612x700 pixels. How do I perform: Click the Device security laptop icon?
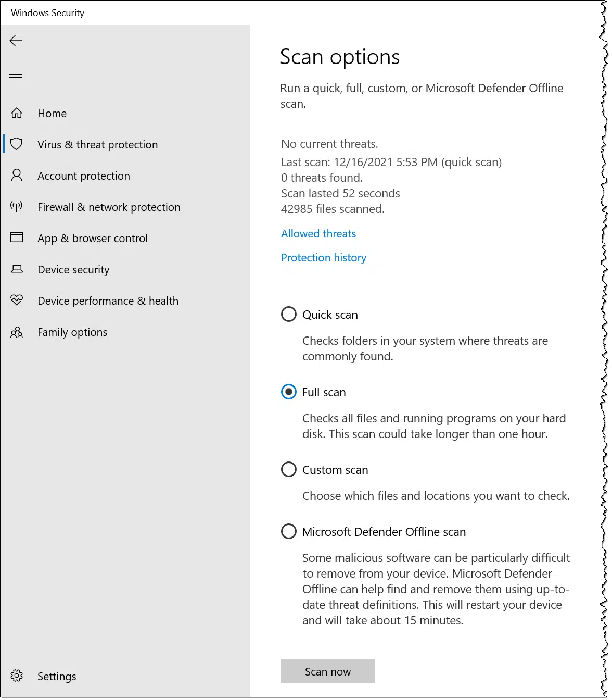coord(17,269)
